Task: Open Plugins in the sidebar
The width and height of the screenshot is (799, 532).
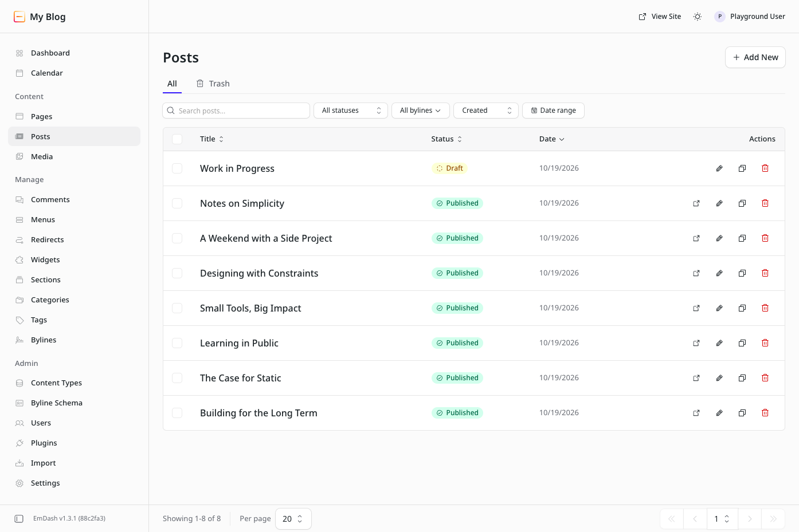Action: 74,443
